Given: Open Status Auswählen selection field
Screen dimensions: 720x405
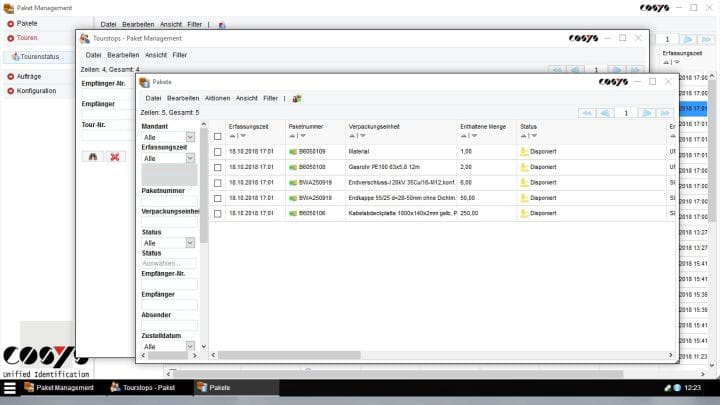Looking at the screenshot, I should (169, 264).
